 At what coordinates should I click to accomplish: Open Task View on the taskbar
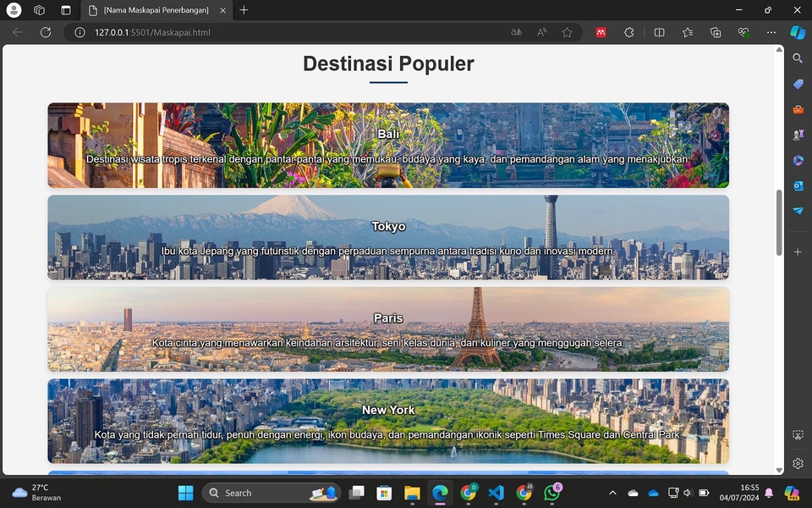click(x=356, y=493)
